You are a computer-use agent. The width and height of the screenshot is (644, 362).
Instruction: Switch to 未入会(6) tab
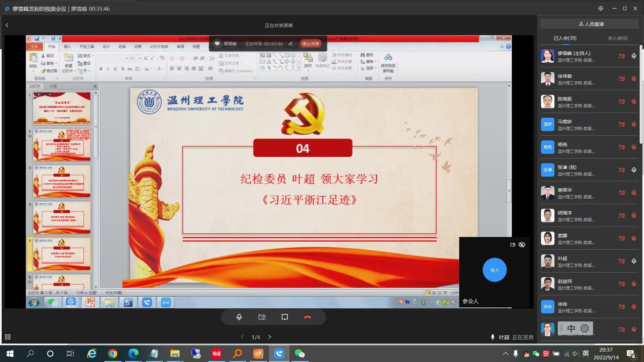tap(618, 38)
